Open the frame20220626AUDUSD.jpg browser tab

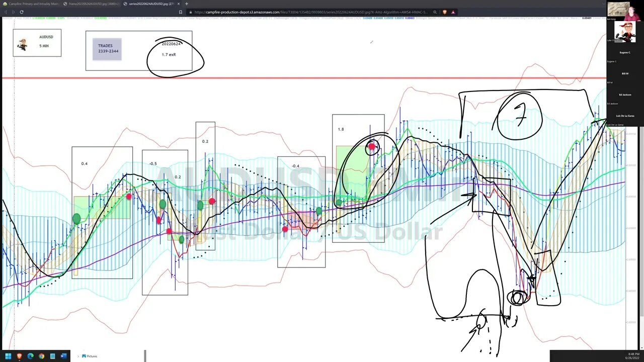[x=91, y=4]
